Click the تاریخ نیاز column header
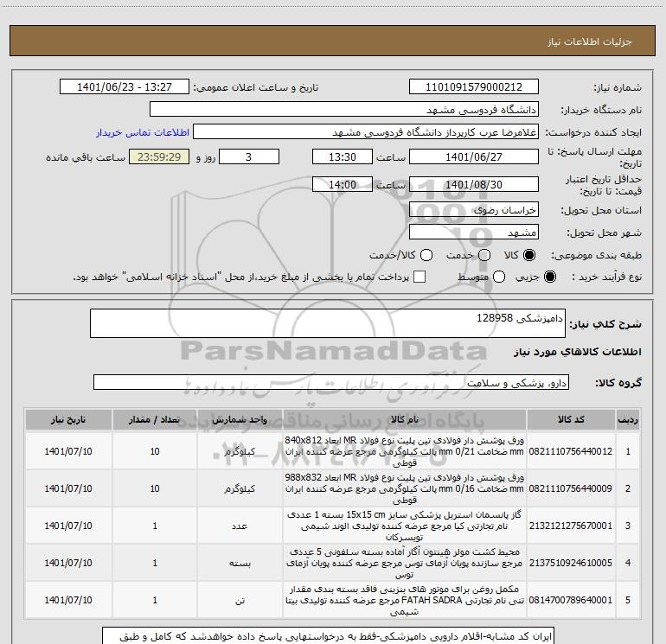The image size is (666, 644). [x=68, y=420]
